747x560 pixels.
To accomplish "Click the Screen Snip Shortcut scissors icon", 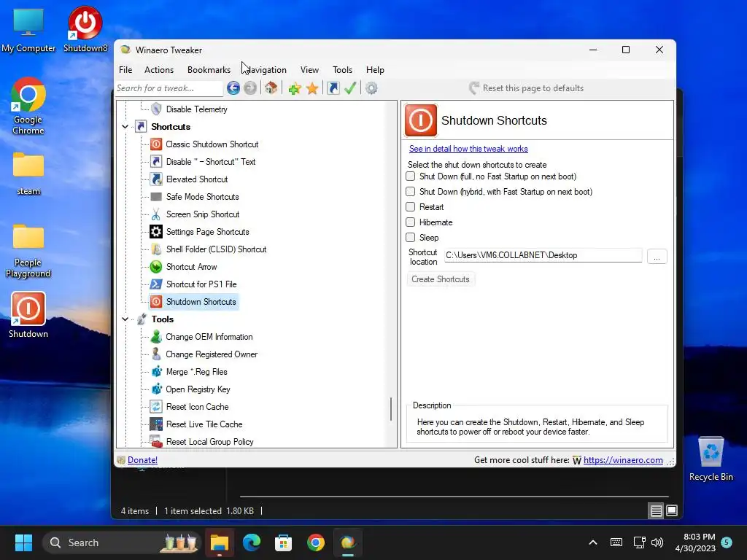I will (156, 214).
